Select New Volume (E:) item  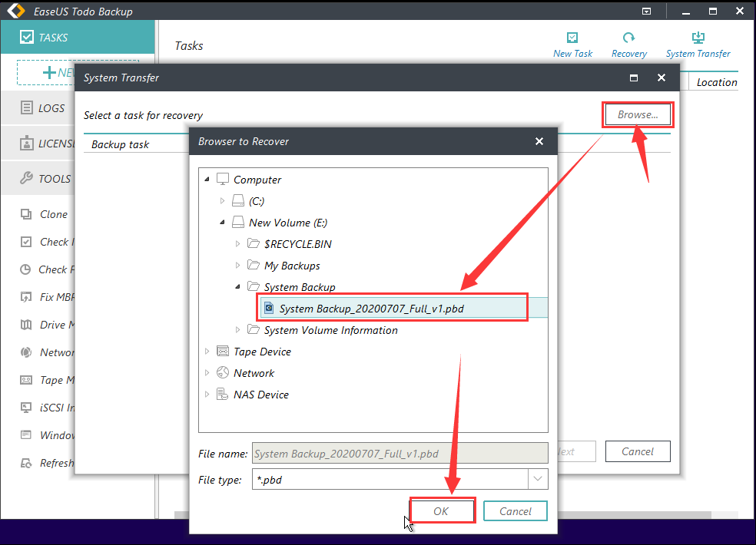pos(288,223)
